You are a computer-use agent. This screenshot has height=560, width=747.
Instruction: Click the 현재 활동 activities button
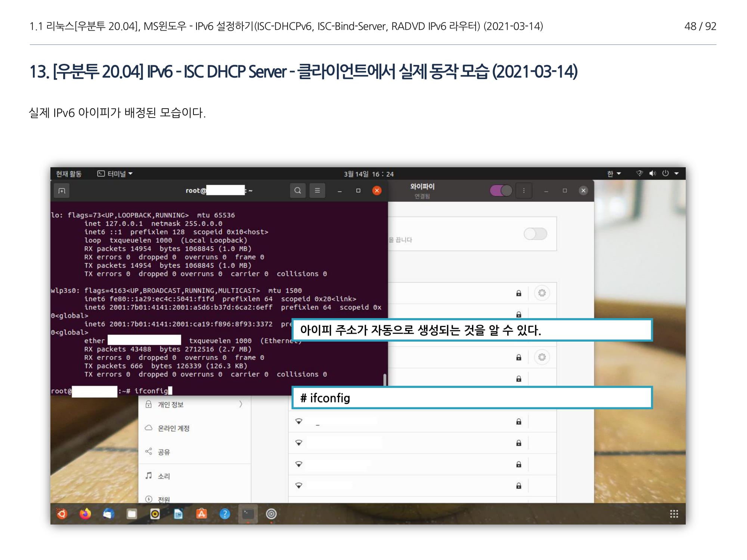tap(69, 174)
